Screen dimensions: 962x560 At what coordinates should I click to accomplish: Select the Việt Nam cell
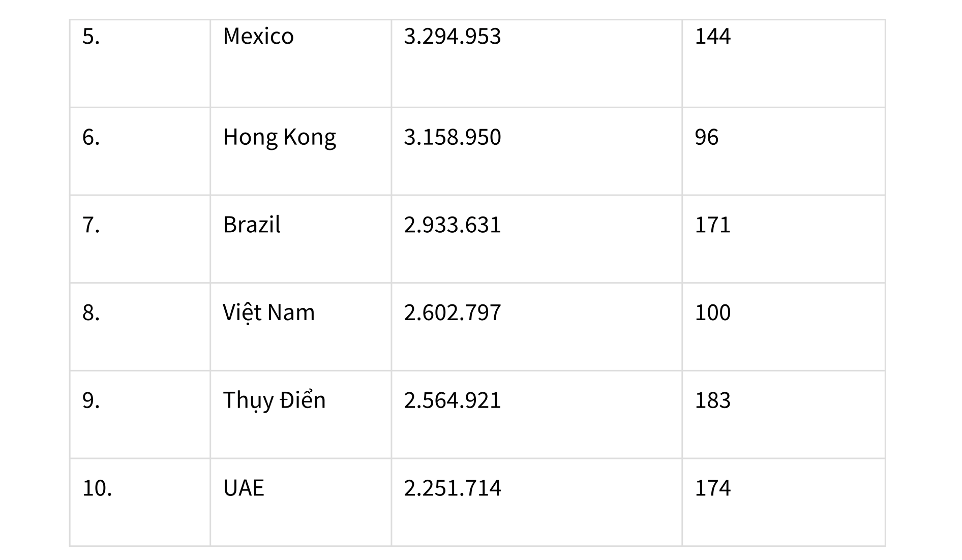pyautogui.click(x=268, y=313)
